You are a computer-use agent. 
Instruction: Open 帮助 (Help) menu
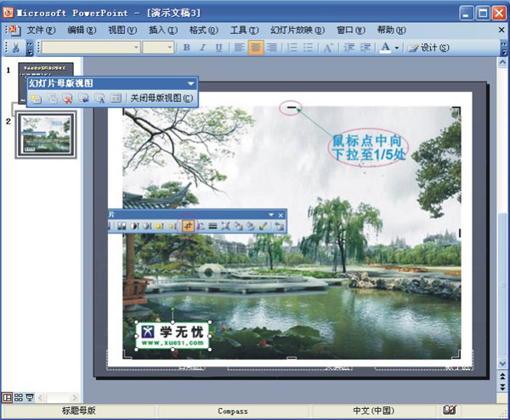pyautogui.click(x=391, y=31)
